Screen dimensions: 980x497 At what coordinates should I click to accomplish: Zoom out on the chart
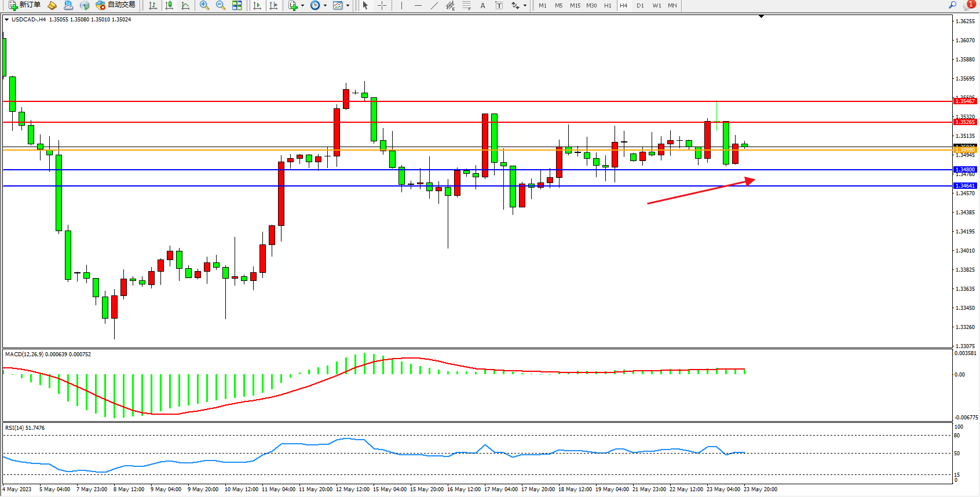[221, 5]
